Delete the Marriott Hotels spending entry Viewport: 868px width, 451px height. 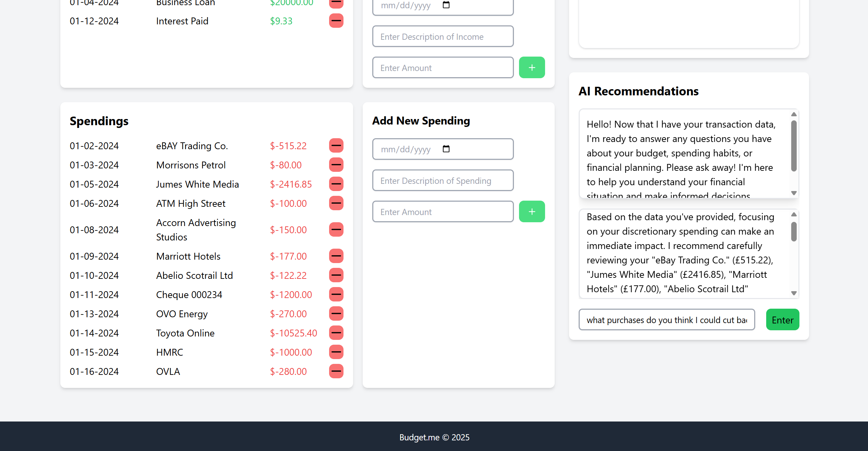[x=336, y=256]
